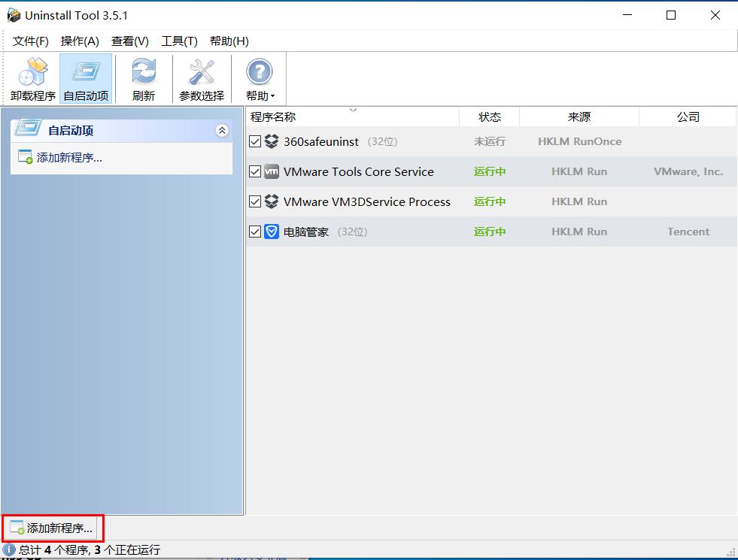
Task: Open the 工具(T) menu
Action: click(x=179, y=41)
